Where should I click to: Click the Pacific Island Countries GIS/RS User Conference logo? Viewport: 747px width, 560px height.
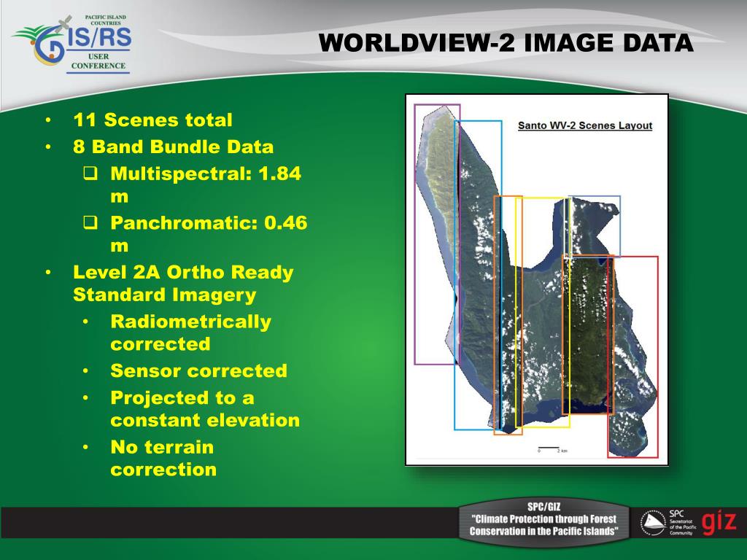72,44
